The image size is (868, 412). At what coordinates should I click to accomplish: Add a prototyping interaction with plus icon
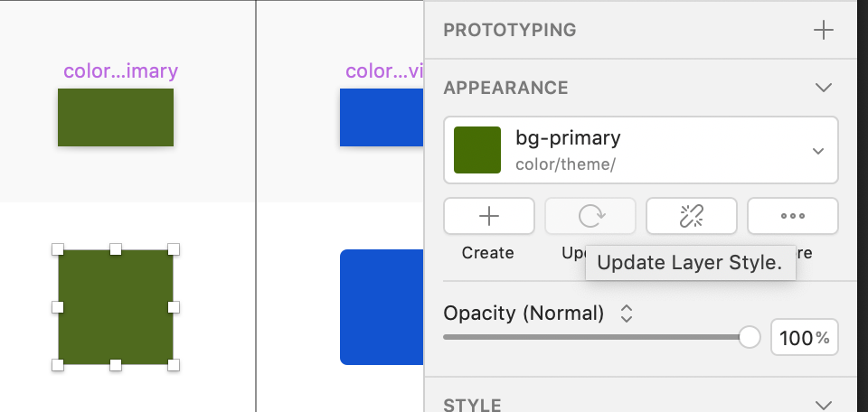click(x=823, y=30)
